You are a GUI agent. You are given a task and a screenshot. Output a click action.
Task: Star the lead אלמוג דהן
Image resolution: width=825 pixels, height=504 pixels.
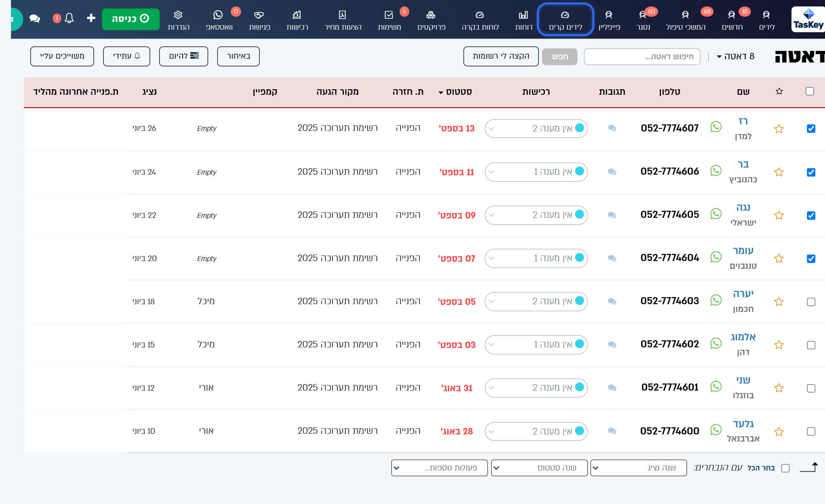pyautogui.click(x=779, y=345)
